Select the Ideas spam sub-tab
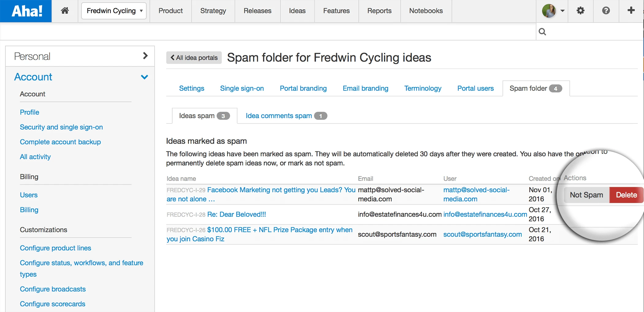 (x=205, y=116)
